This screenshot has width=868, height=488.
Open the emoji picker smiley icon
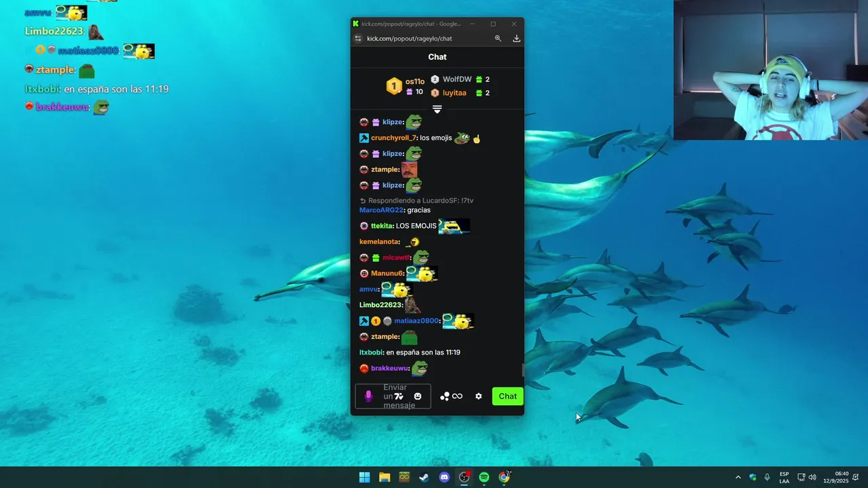pyautogui.click(x=418, y=396)
